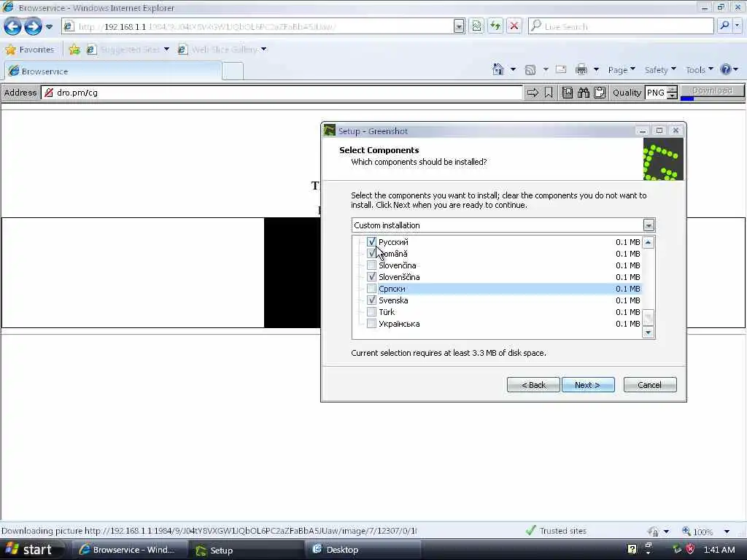Click the Browservice clipboard icon

[600, 93]
